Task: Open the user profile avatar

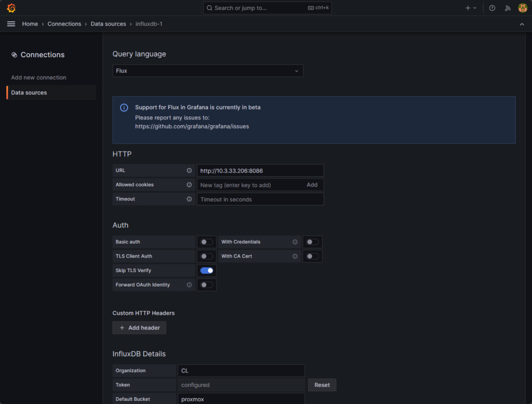Action: (x=523, y=8)
